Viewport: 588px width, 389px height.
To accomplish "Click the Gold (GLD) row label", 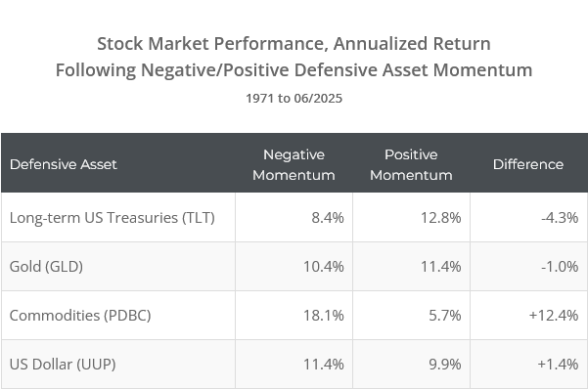I will coord(46,267).
